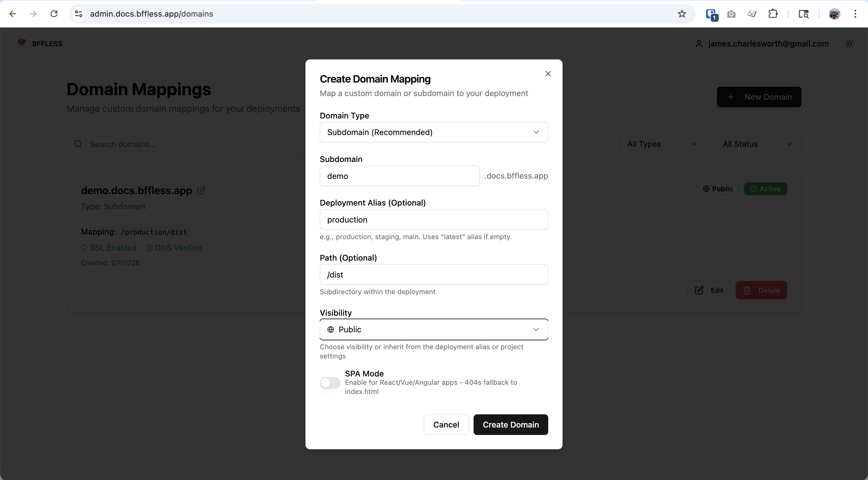Click the site information icon in address bar
The width and height of the screenshot is (868, 480).
pyautogui.click(x=79, y=14)
